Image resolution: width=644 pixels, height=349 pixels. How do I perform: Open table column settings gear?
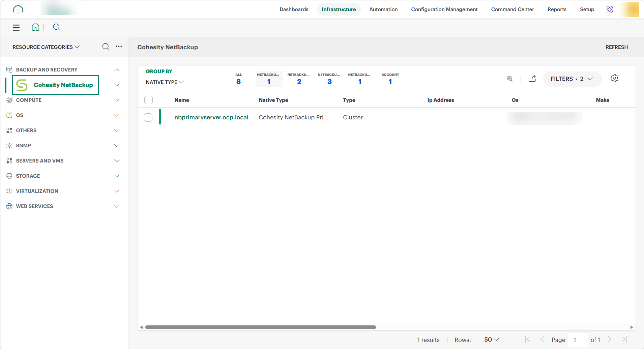[x=615, y=78]
